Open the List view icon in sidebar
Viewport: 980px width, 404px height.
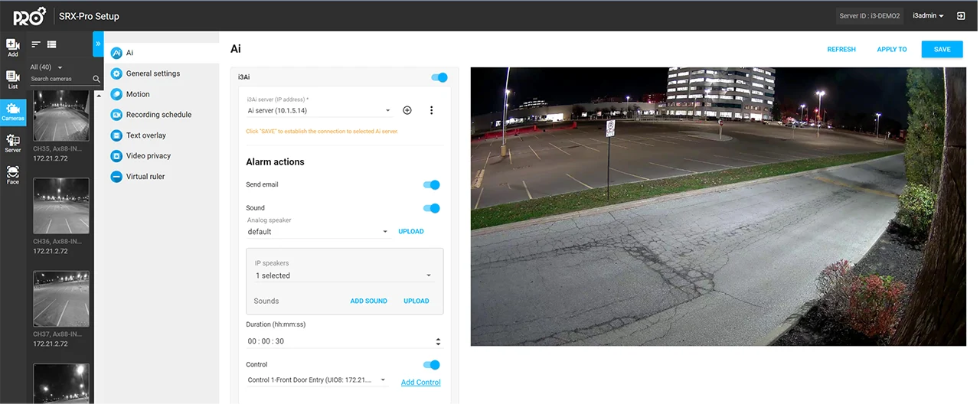(13, 80)
